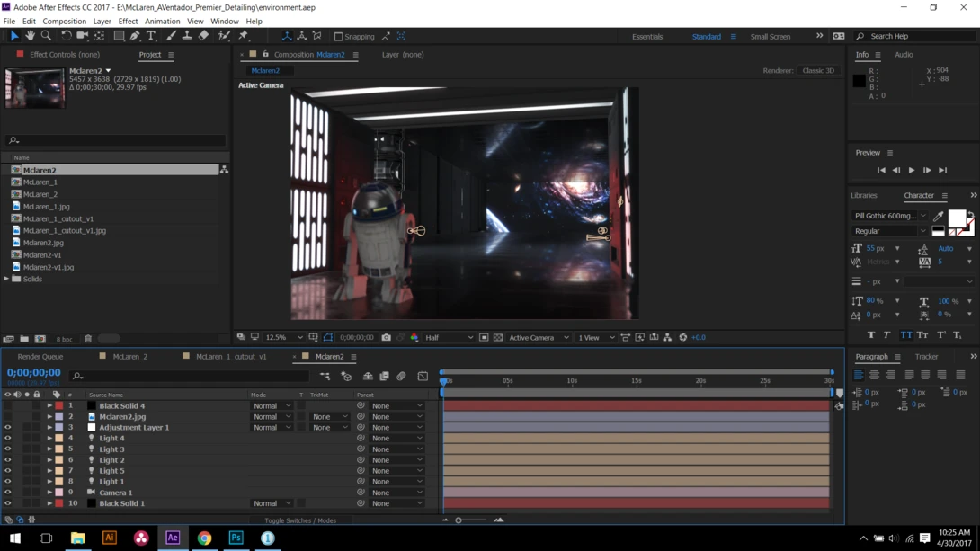The width and height of the screenshot is (980, 551).
Task: Select the Rectangle shape tool
Action: (119, 36)
